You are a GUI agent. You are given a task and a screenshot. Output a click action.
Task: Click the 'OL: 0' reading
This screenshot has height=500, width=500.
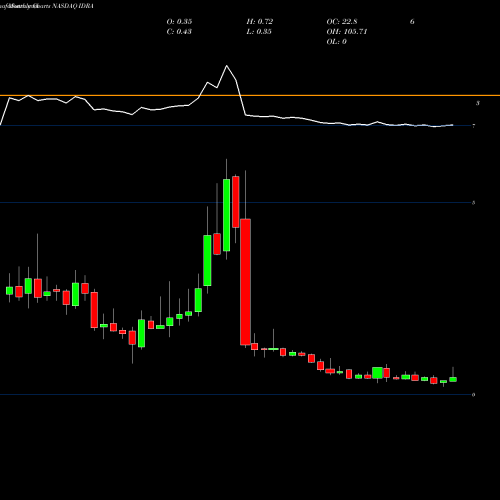[x=336, y=42]
